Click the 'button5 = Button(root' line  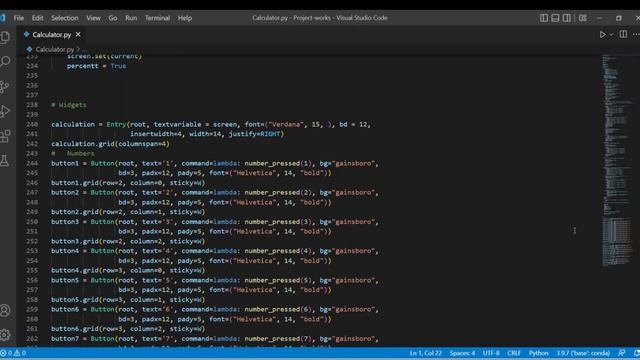[215, 280]
